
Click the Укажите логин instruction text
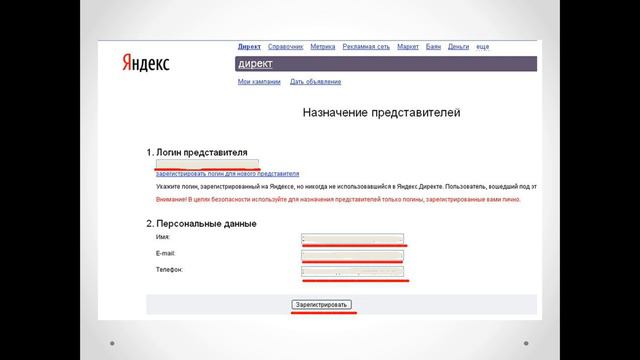click(x=346, y=187)
